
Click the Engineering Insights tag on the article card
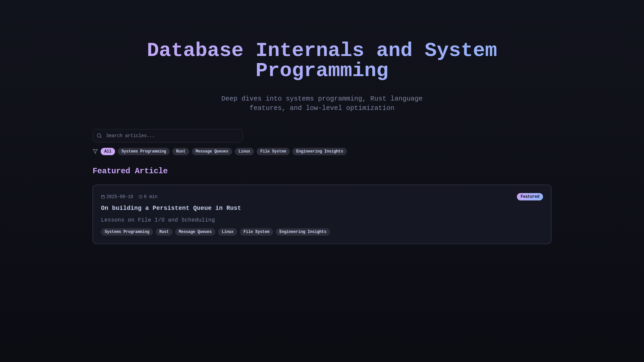[x=303, y=232]
